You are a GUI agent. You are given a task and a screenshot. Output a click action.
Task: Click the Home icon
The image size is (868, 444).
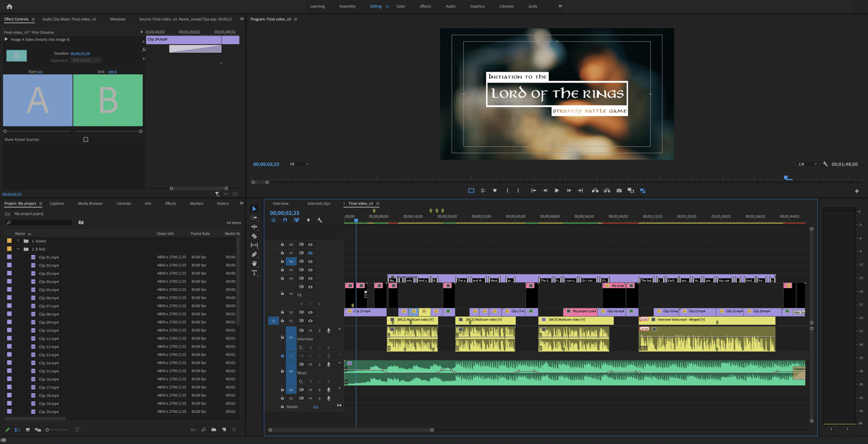tap(10, 6)
